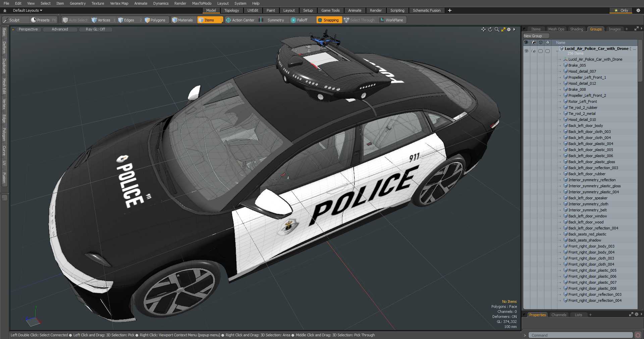Open layout settings gear at top right

(638, 10)
